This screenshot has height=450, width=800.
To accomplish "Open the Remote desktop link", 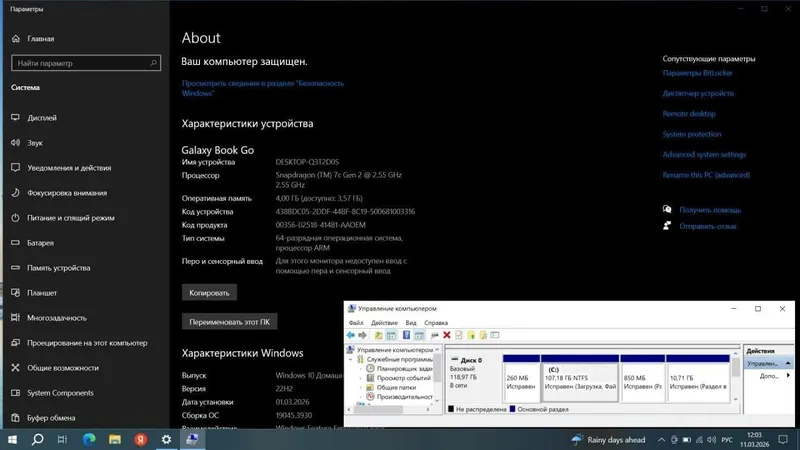I will pos(689,114).
